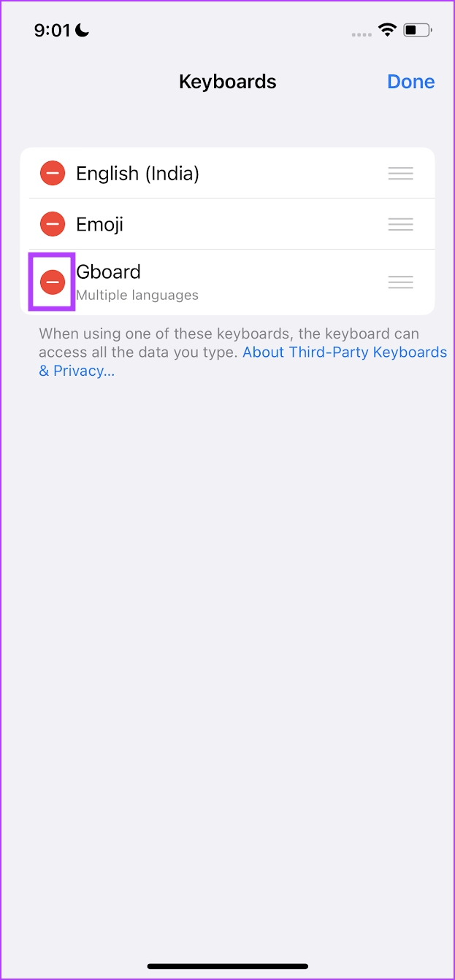Tap the Wi-Fi status icon

coord(386,30)
